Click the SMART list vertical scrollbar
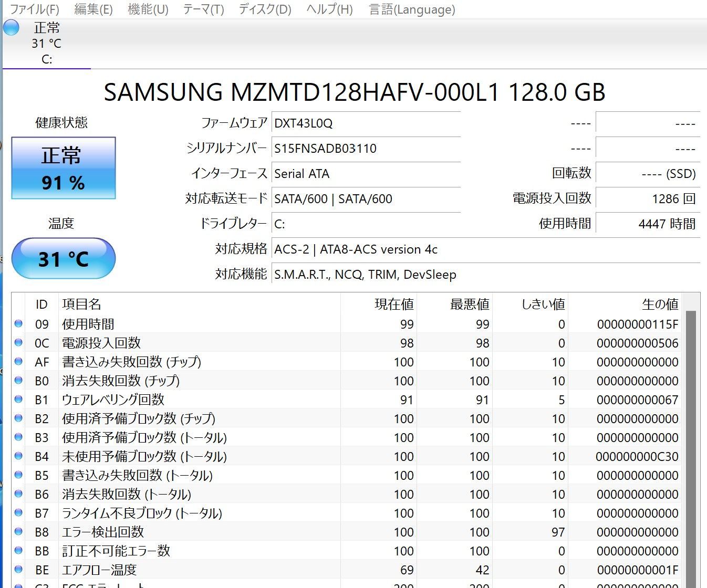Image resolution: width=707 pixels, height=588 pixels. 691,449
